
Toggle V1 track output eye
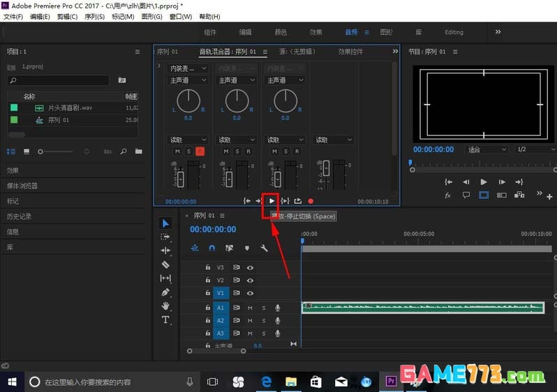(x=250, y=293)
